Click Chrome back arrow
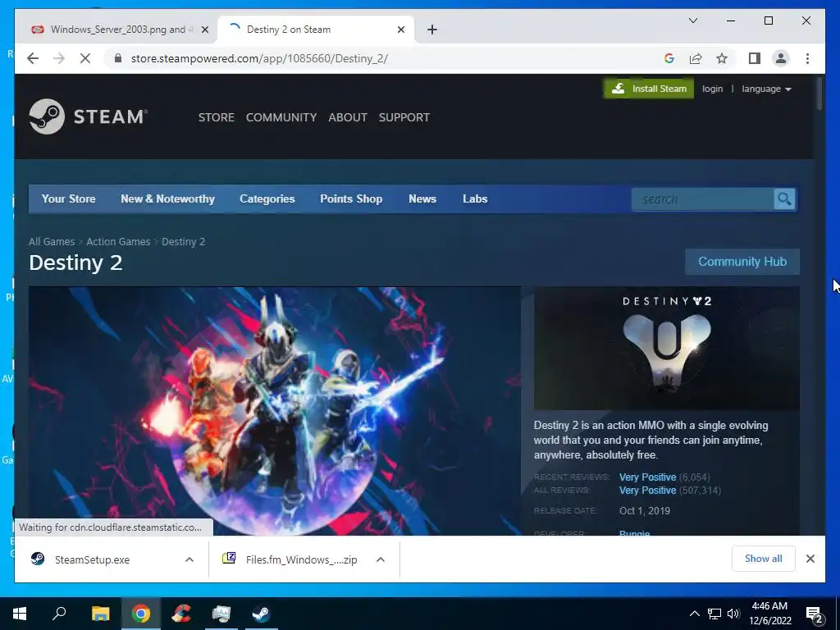840x630 pixels. [33, 58]
